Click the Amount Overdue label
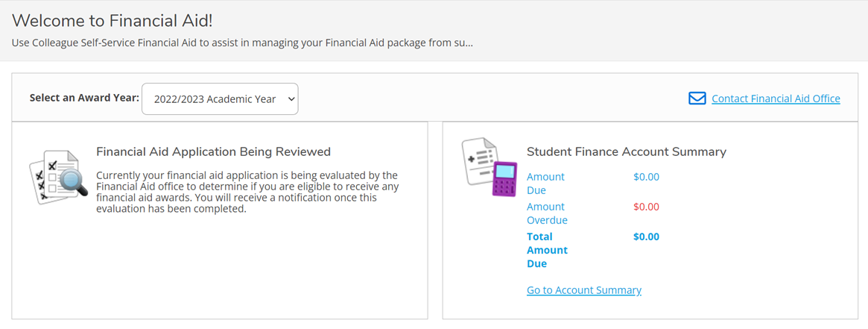This screenshot has width=868, height=329. 546,213
